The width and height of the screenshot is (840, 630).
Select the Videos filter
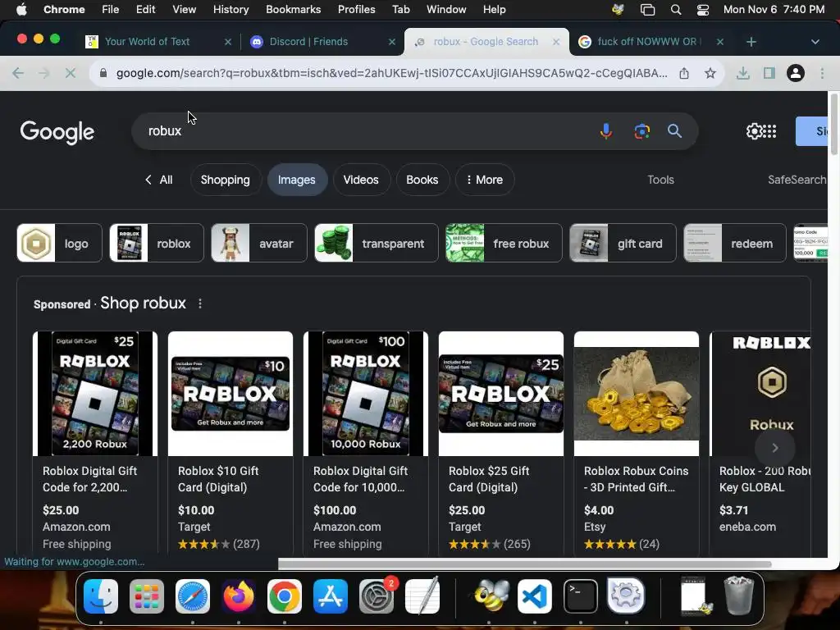[361, 180]
